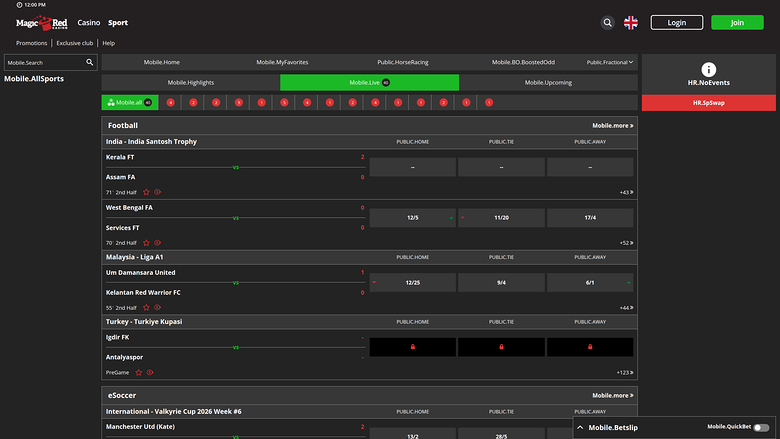
Task: Toggle live view eye for Kerala FT match
Action: click(x=157, y=192)
